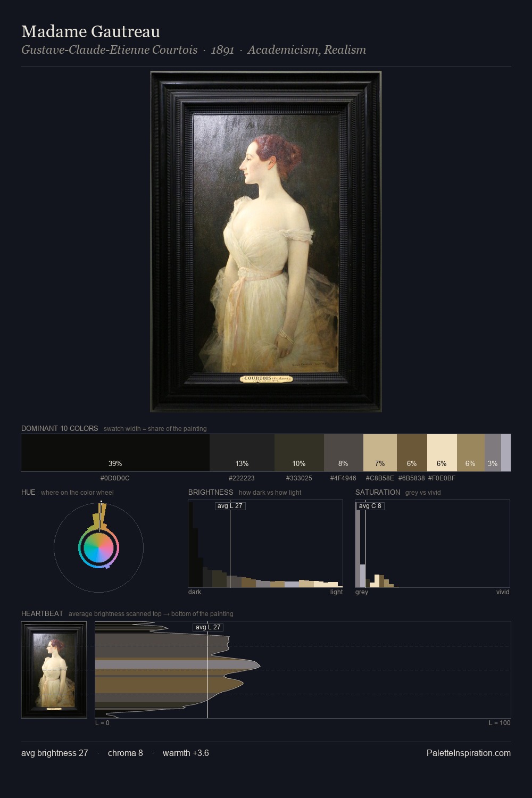The image size is (532, 798).
Task: Click the 'vivid' axis label
Action: [503, 592]
